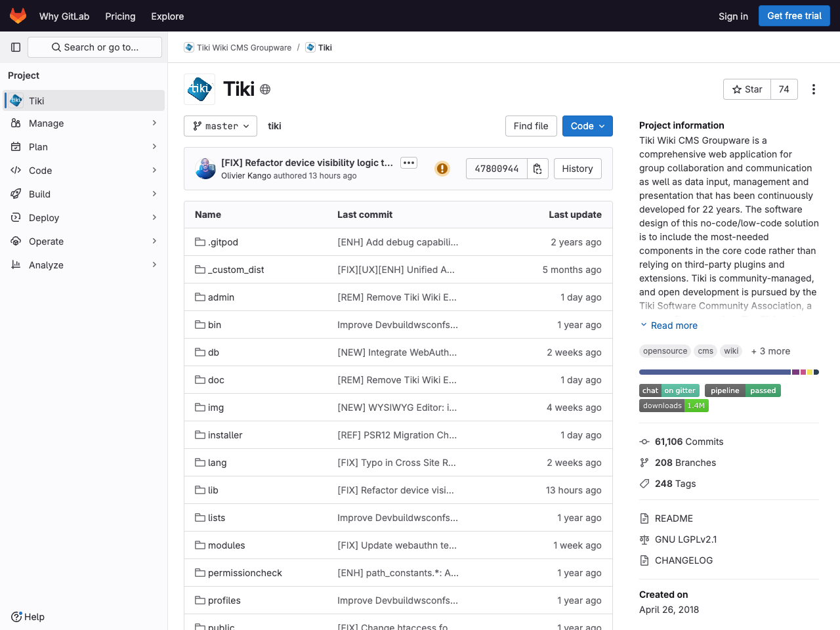Open the chat on gitter badge

click(x=669, y=390)
